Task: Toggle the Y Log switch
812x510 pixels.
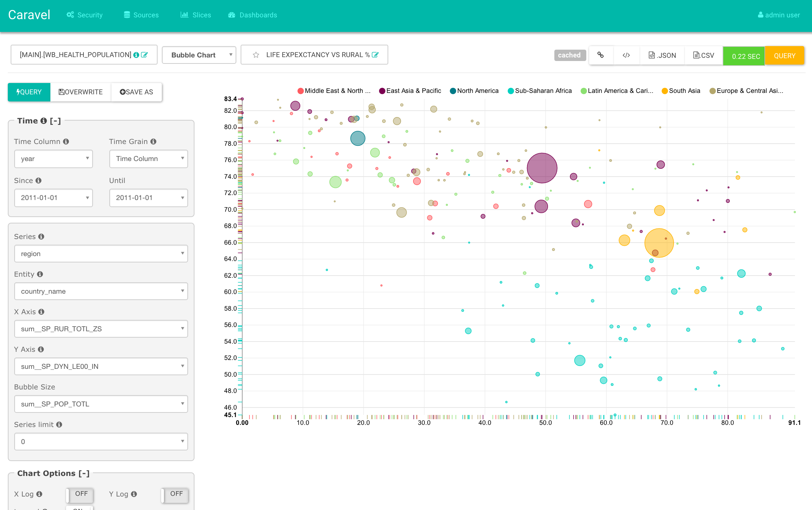Action: point(175,494)
